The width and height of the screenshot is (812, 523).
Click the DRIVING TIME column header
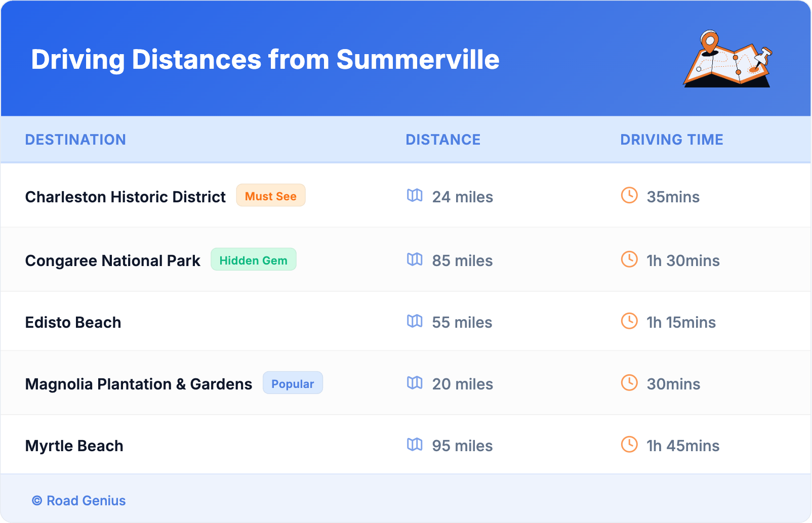click(671, 140)
